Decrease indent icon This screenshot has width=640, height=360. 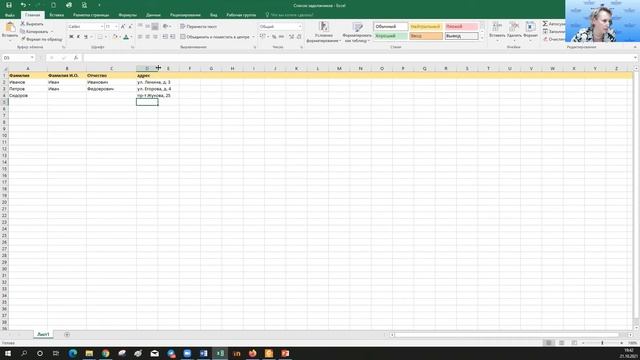click(x=165, y=37)
